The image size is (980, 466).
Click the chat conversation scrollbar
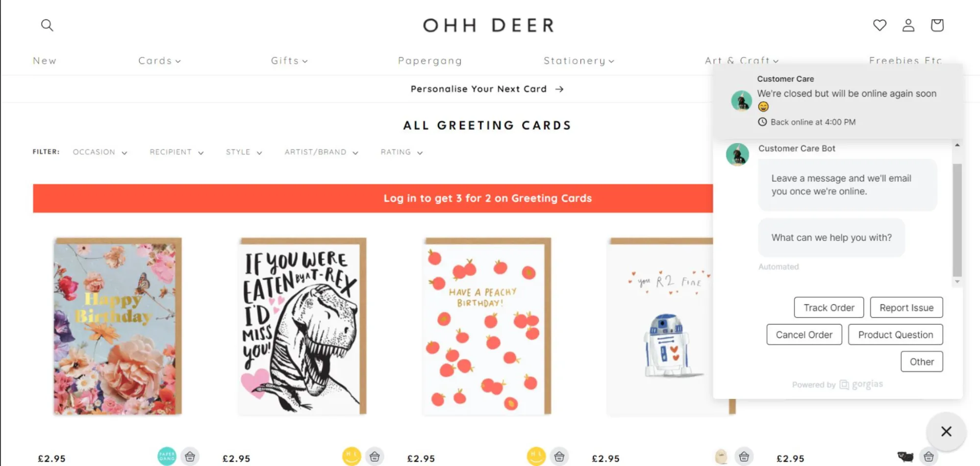click(x=957, y=220)
